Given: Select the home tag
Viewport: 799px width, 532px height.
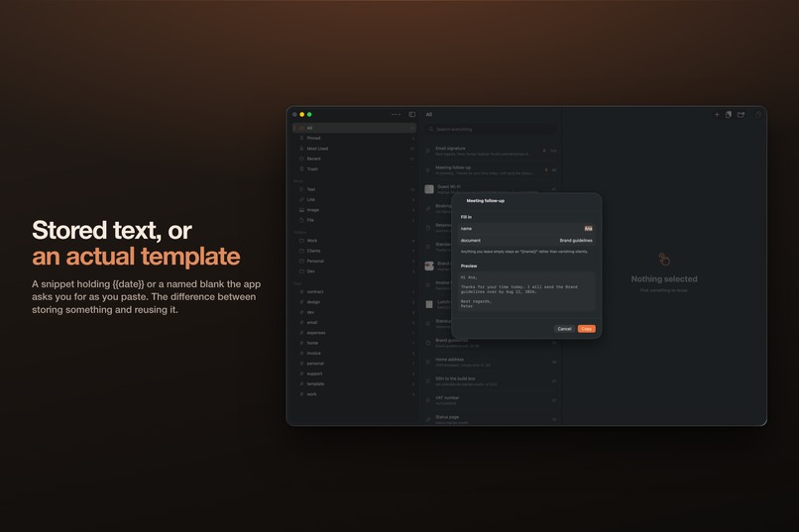Looking at the screenshot, I should 354,343.
